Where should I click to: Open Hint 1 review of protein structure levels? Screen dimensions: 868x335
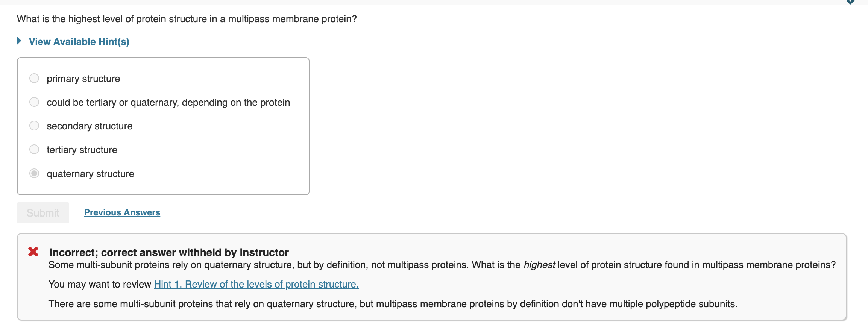(x=256, y=285)
